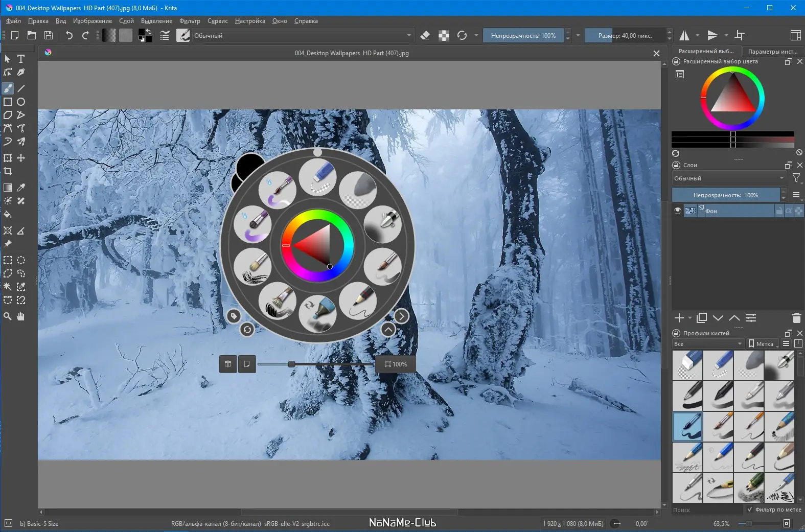This screenshot has width=805, height=532.
Task: Activate the Reference Images pin tool
Action: click(x=8, y=244)
